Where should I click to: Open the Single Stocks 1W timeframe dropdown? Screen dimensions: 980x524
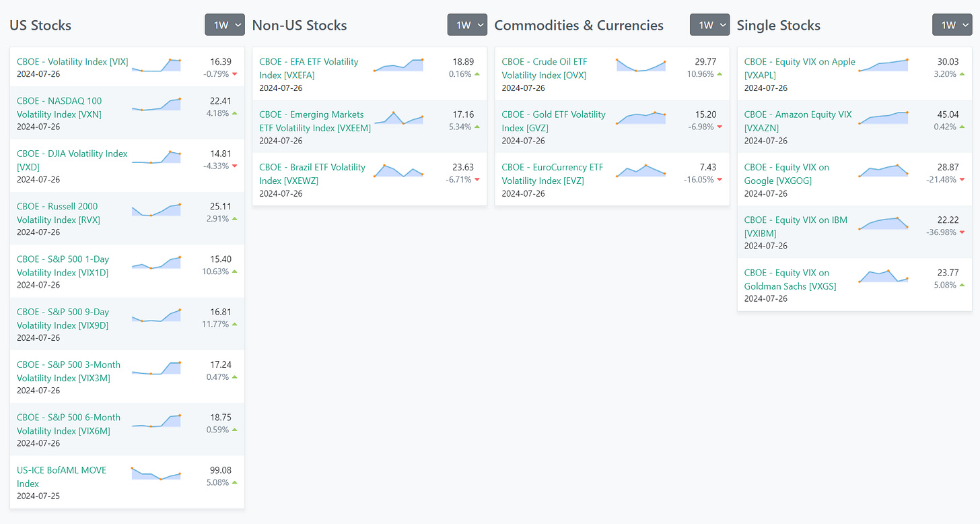point(952,25)
